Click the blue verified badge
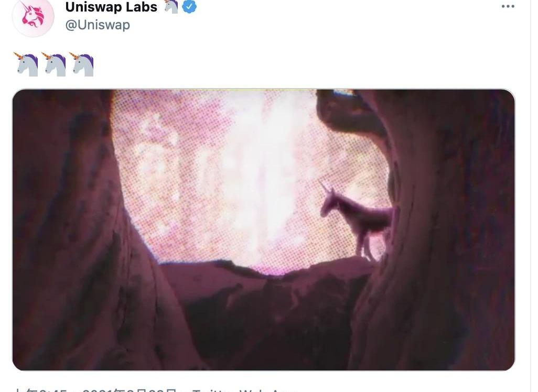The image size is (538, 392). point(189,6)
